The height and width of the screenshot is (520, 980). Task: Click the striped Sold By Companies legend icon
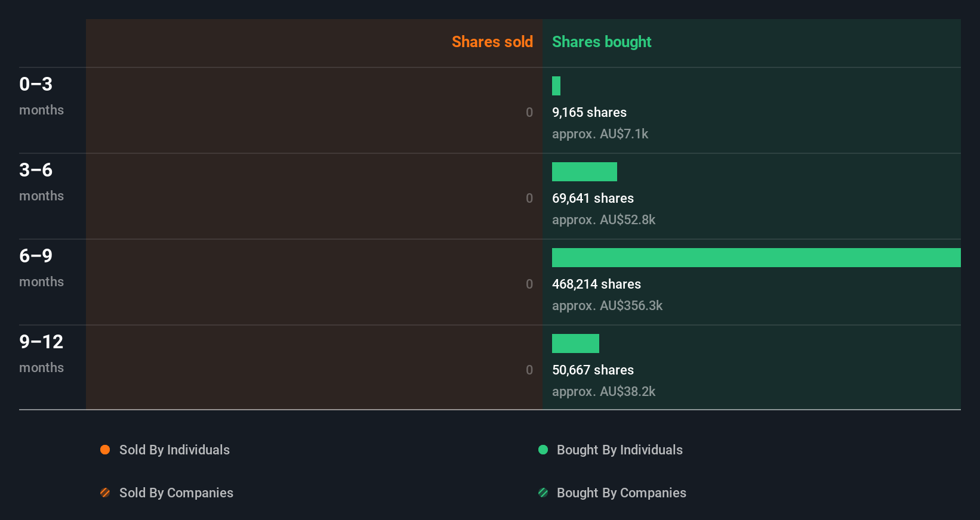coord(105,493)
